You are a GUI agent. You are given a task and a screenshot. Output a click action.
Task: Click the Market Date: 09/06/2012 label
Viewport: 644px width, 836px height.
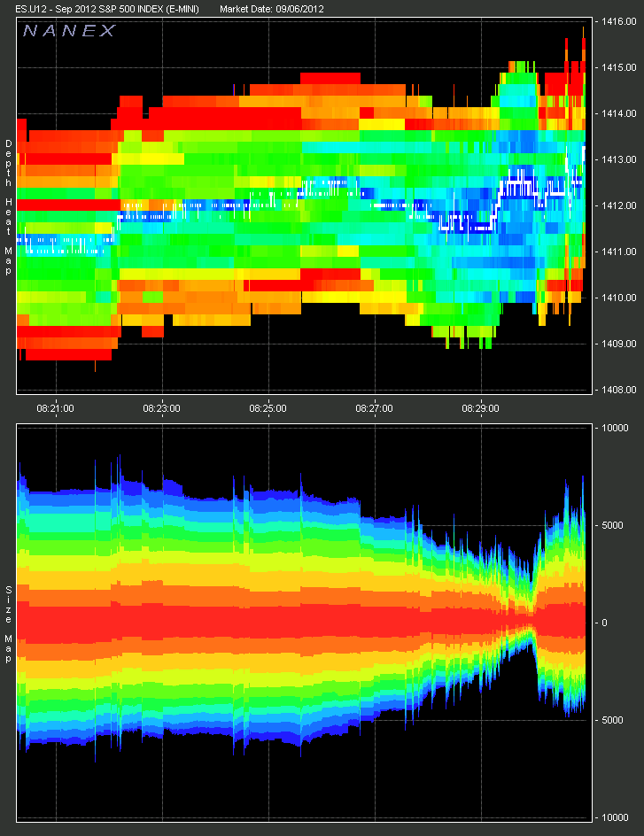click(x=271, y=9)
